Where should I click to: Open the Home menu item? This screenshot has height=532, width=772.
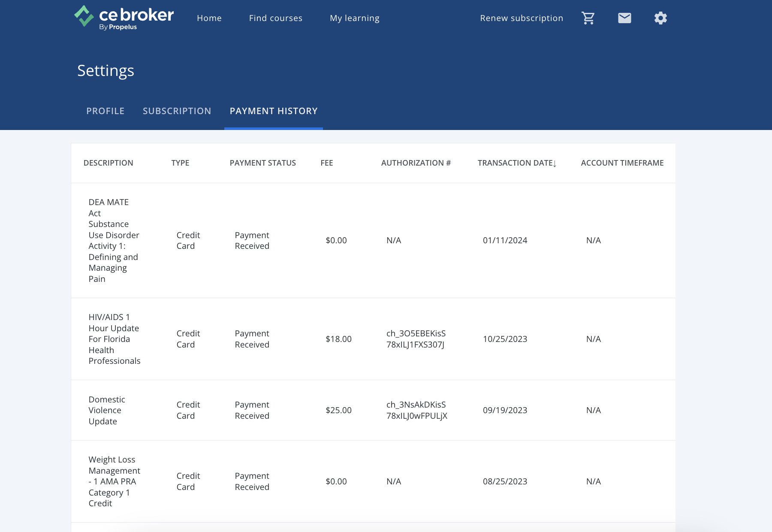[209, 18]
